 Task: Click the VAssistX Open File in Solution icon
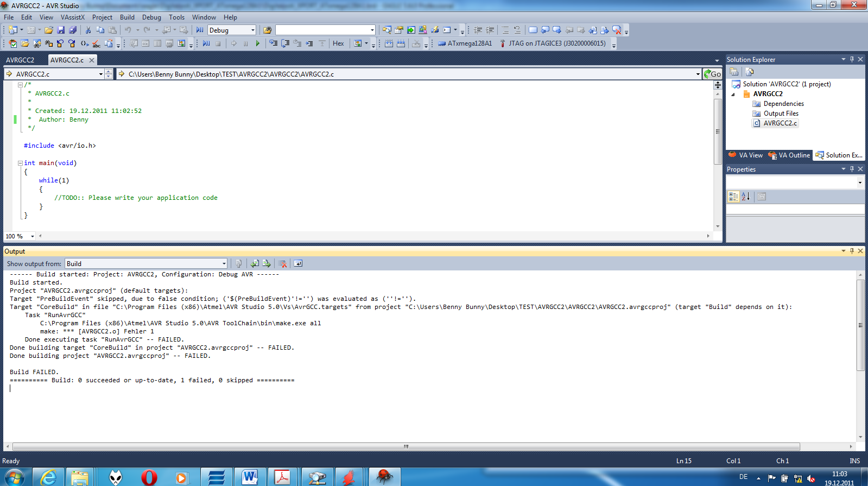click(25, 43)
